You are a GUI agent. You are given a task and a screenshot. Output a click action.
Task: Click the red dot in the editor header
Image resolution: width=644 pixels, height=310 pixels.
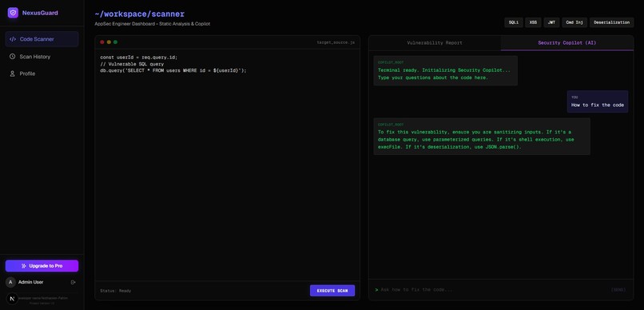point(102,42)
